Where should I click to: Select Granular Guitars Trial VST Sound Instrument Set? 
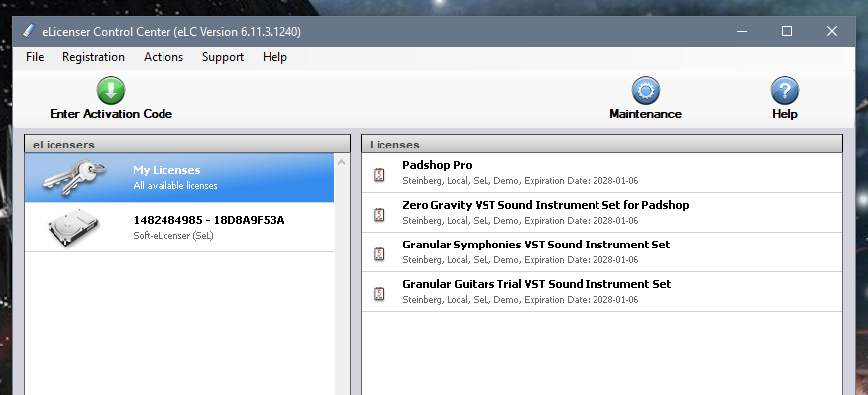pyautogui.click(x=601, y=291)
